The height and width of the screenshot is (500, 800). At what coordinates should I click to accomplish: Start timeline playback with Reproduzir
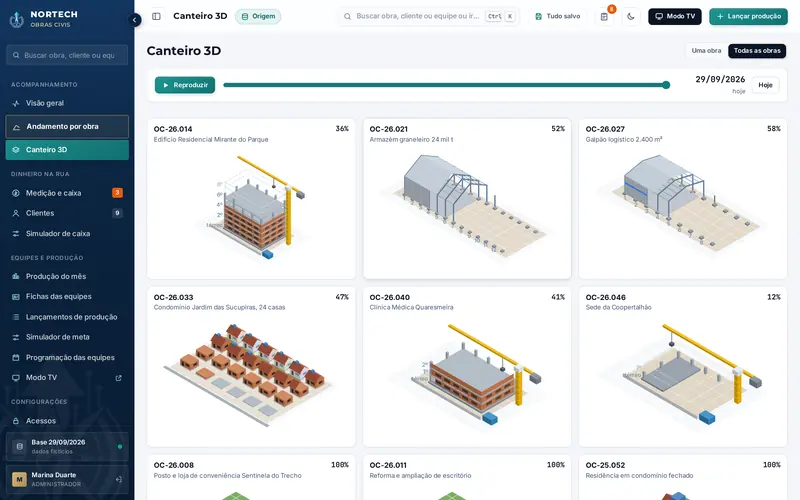(x=185, y=85)
